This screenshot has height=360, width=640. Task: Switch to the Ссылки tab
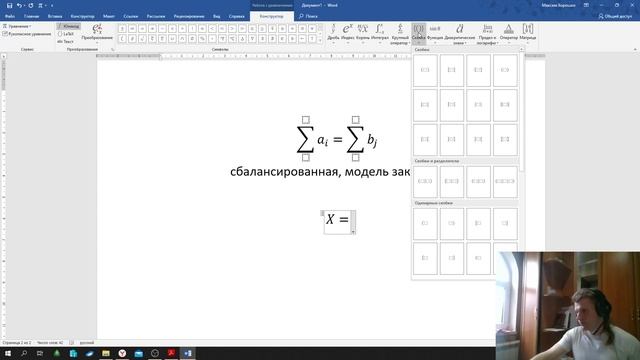(131, 16)
